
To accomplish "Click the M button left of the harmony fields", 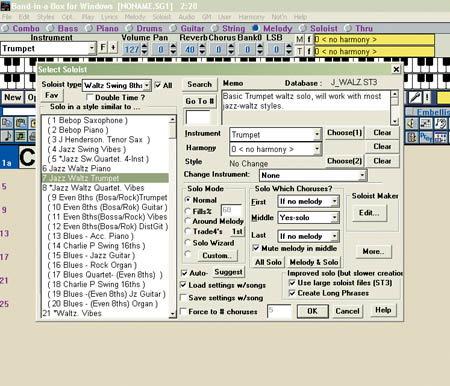I will pyautogui.click(x=300, y=39).
